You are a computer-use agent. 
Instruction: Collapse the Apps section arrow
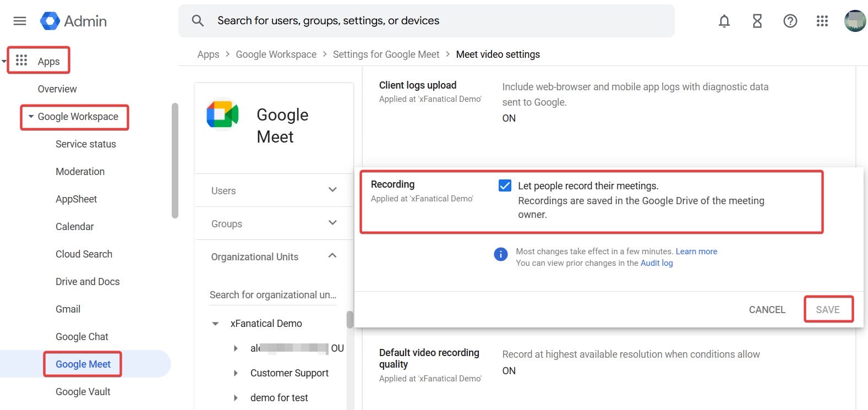pyautogui.click(x=4, y=61)
